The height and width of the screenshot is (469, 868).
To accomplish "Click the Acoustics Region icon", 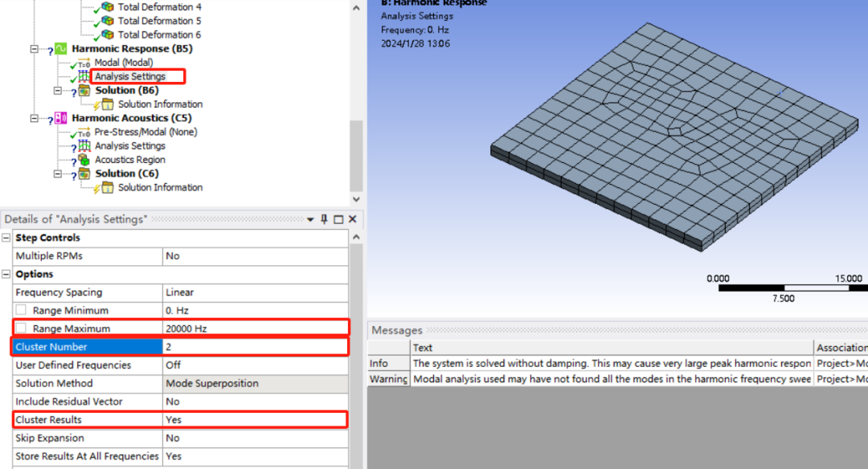I will tap(84, 159).
